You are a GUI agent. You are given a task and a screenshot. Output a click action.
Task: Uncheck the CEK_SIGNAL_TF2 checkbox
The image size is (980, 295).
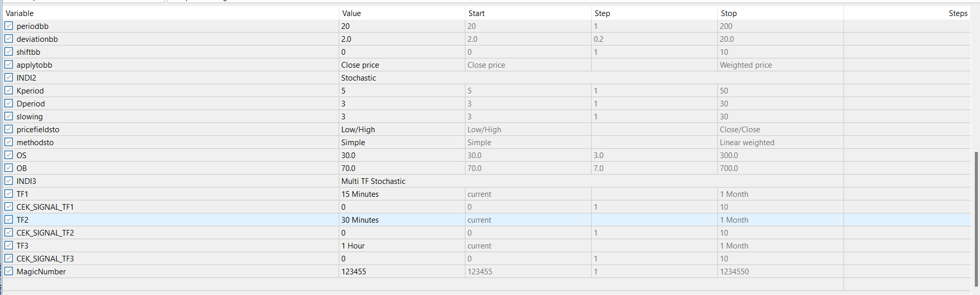(9, 232)
